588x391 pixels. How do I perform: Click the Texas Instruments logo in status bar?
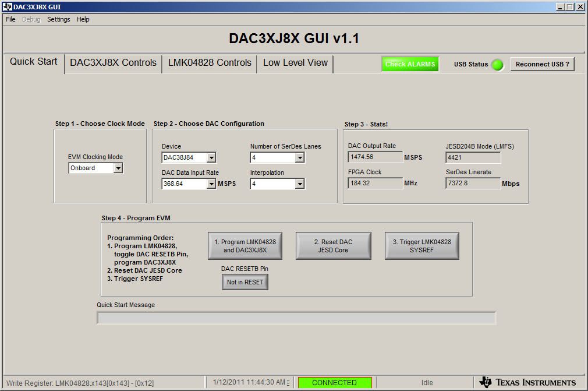[x=528, y=382]
